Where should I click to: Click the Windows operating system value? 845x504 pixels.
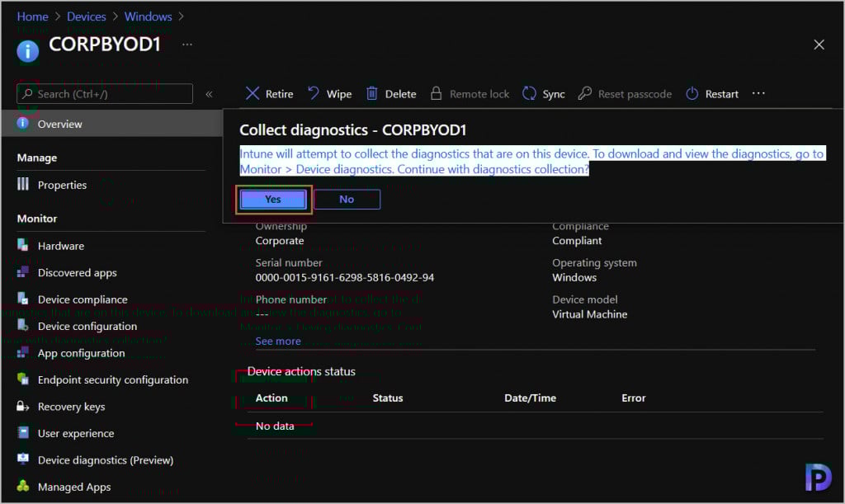coord(574,277)
